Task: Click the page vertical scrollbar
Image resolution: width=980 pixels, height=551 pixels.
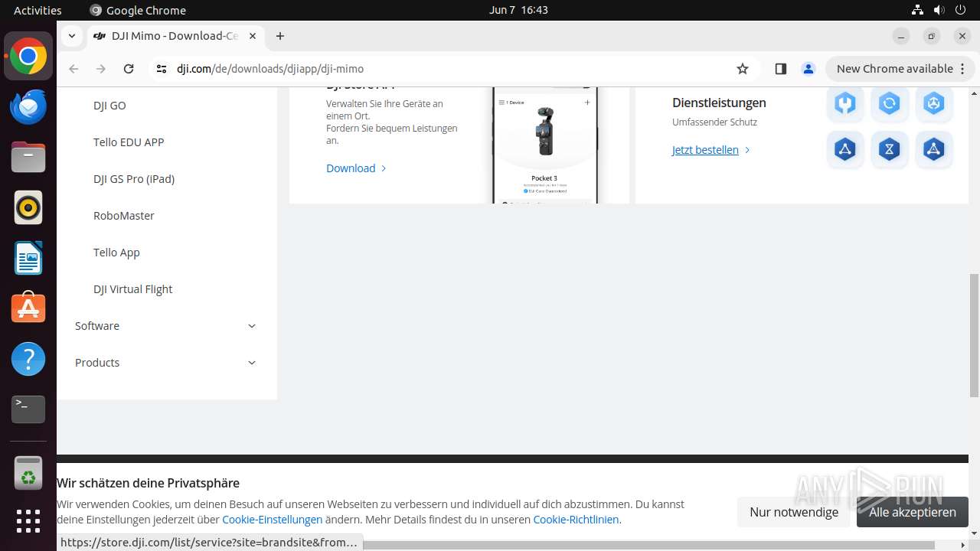Action: pyautogui.click(x=974, y=335)
